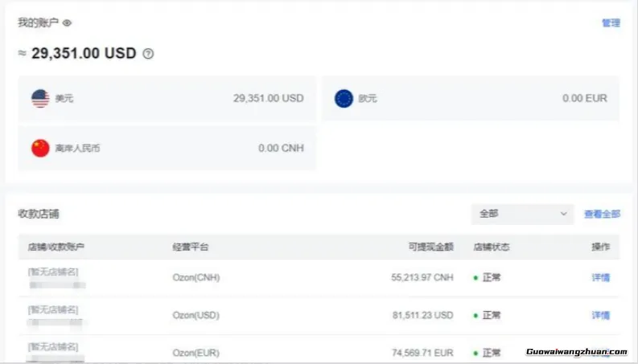Viewport: 638px width, 364px height.
Task: Click the Ozon(EUR) platform cell
Action: coord(196,353)
